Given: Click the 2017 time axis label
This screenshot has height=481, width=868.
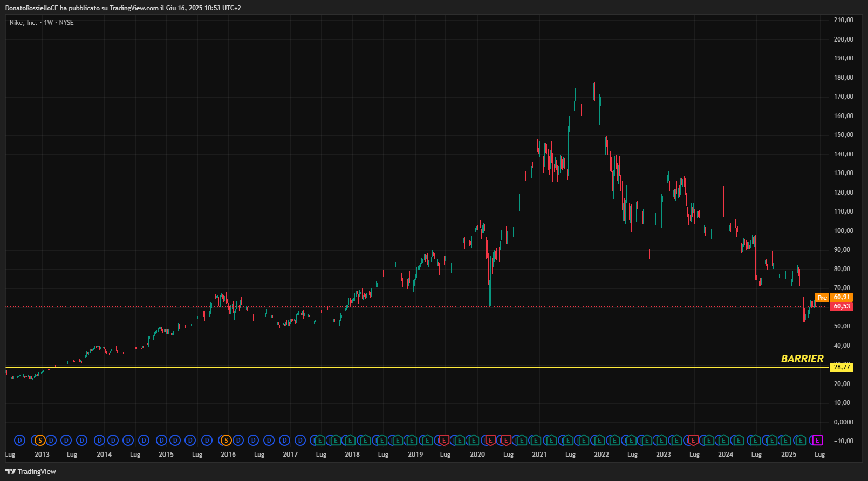Looking at the screenshot, I should point(290,455).
